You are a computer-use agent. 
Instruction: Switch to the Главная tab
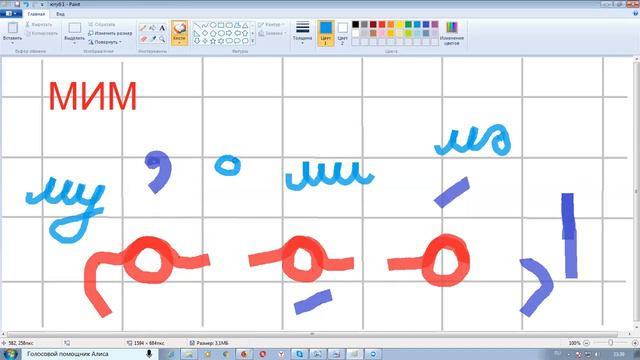tap(36, 14)
